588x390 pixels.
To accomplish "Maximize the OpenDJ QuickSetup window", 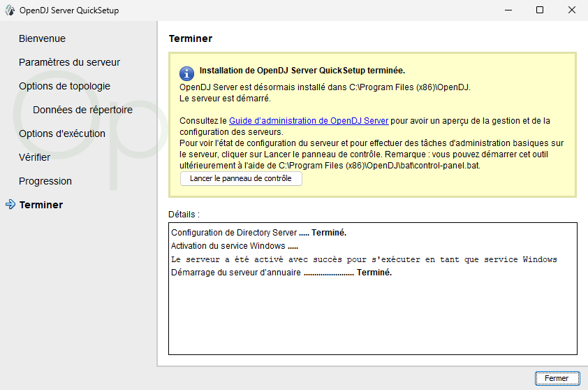I will pos(540,10).
